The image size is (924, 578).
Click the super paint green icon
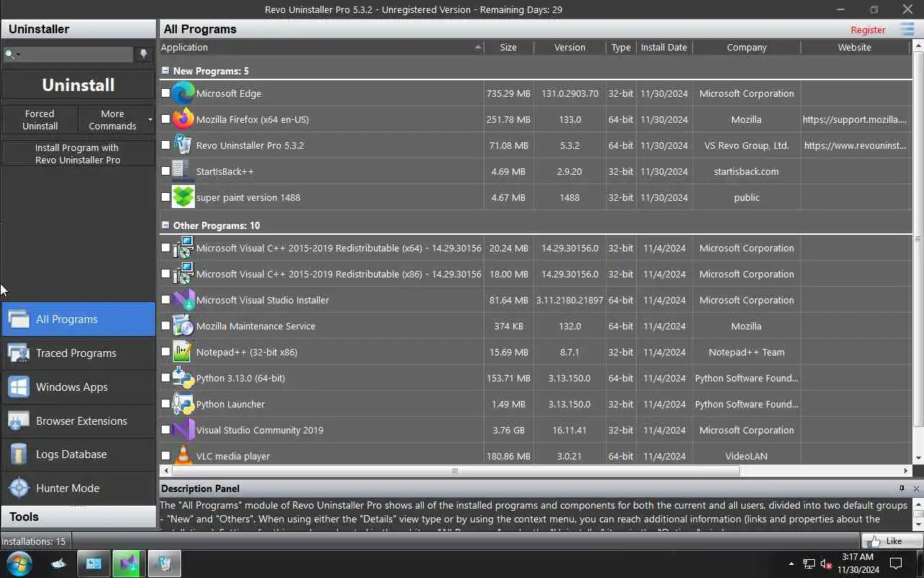pyautogui.click(x=183, y=197)
